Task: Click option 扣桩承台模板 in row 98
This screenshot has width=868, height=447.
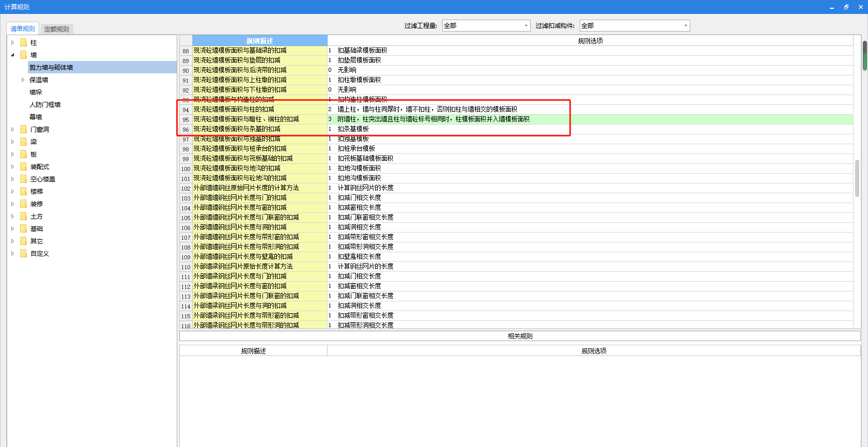Action: [x=357, y=149]
